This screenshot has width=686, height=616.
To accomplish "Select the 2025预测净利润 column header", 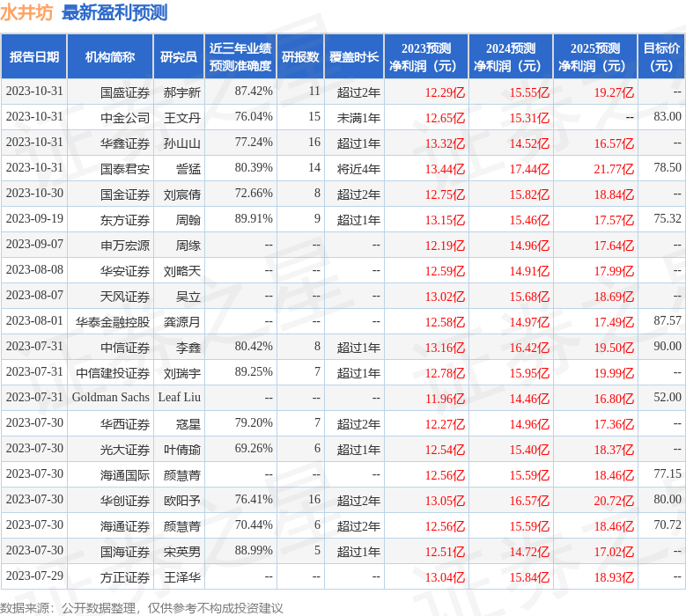I will pos(595,57).
